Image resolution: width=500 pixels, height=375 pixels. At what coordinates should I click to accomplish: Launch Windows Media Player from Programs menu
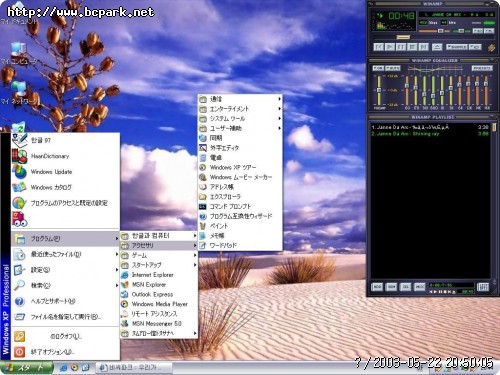[159, 304]
